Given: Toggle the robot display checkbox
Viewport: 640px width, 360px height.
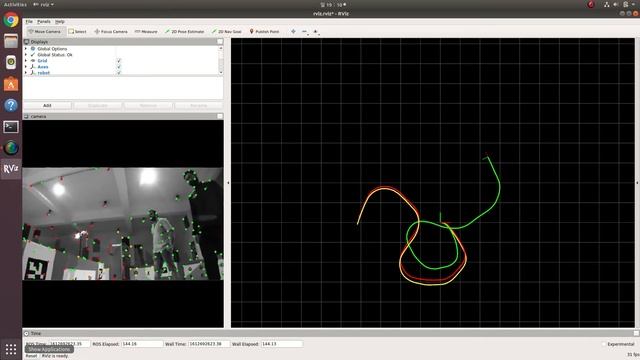Looking at the screenshot, I should pos(119,73).
